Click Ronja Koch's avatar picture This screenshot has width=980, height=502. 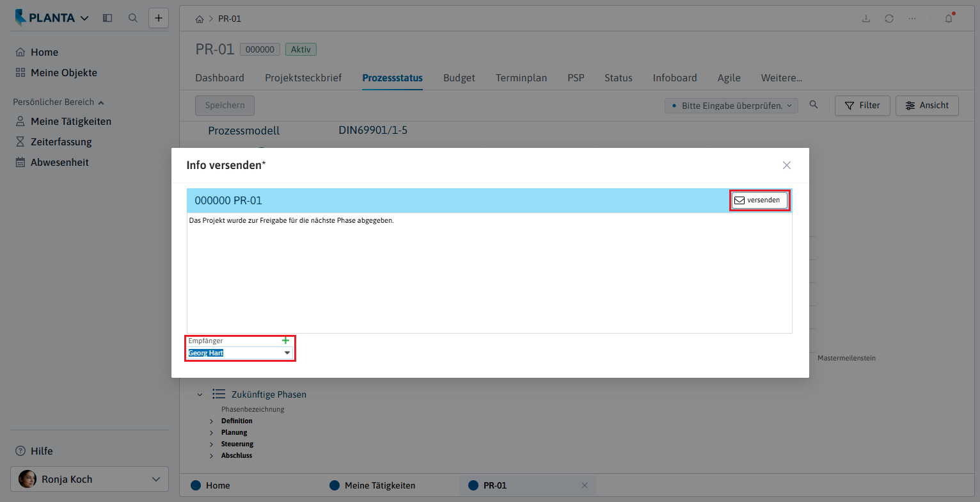click(x=28, y=479)
